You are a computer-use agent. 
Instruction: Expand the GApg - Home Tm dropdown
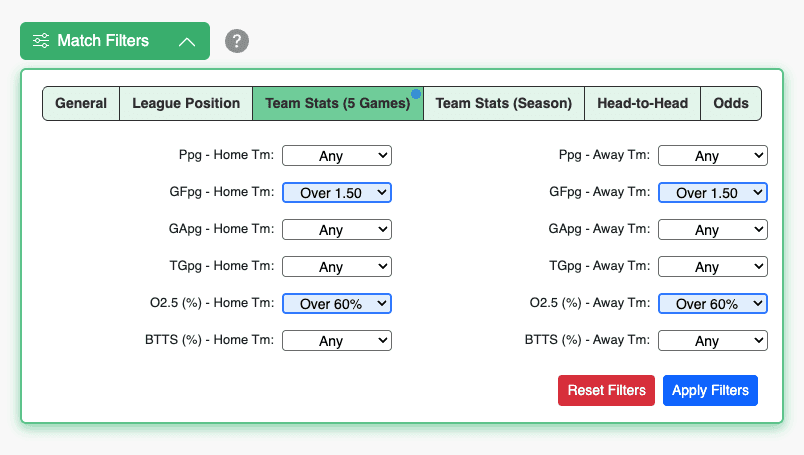tap(337, 229)
